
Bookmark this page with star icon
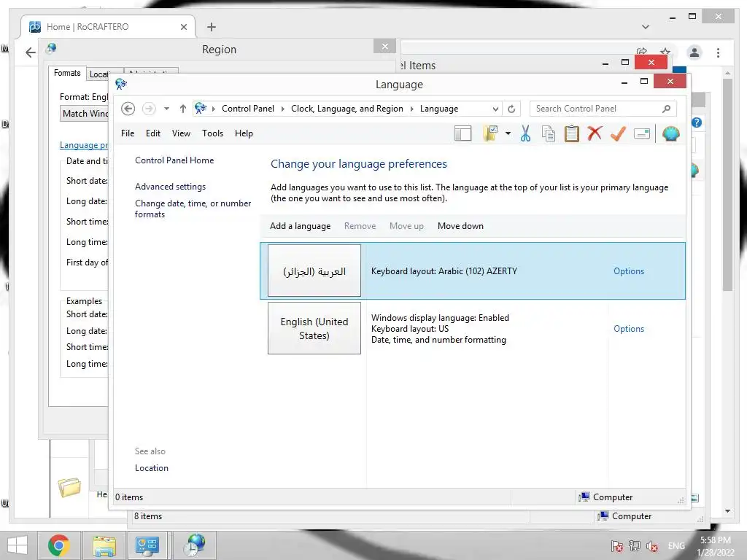(665, 51)
